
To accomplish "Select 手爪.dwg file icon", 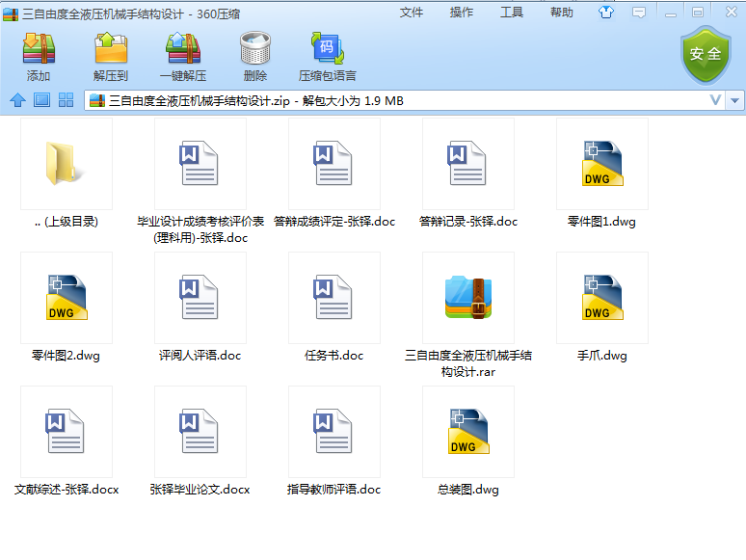I will (602, 298).
